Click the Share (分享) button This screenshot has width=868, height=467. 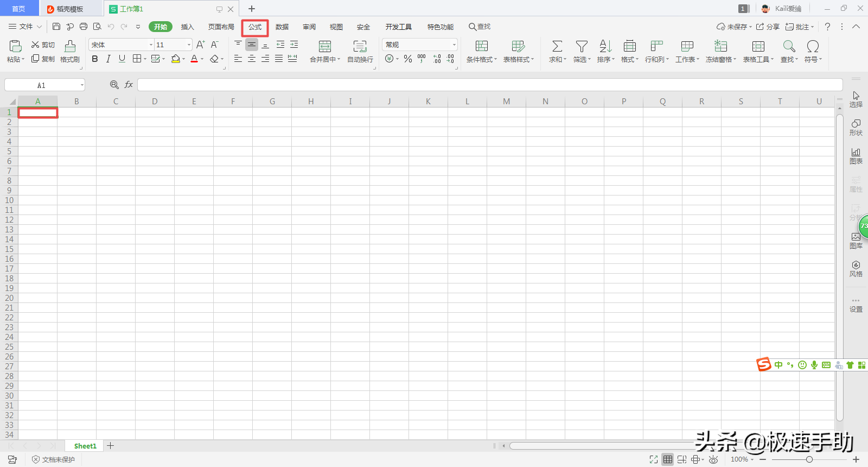768,26
